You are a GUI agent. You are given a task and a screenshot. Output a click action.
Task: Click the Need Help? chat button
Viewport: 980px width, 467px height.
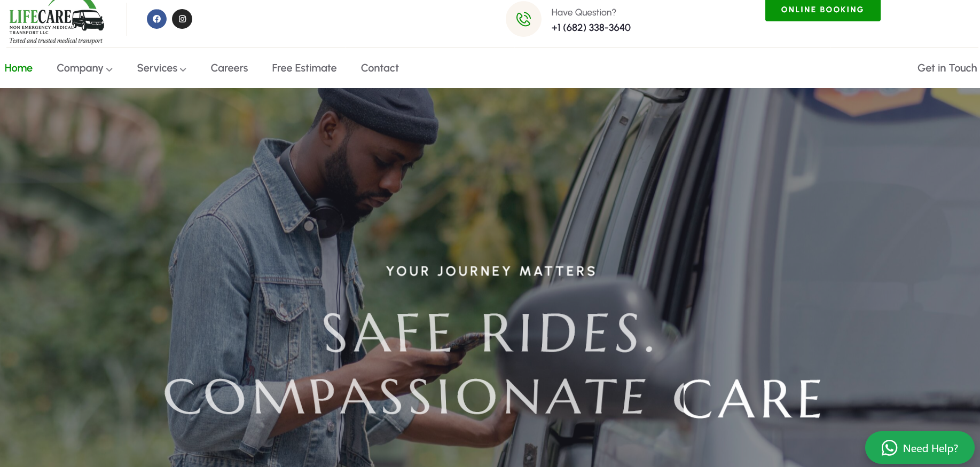coord(920,448)
